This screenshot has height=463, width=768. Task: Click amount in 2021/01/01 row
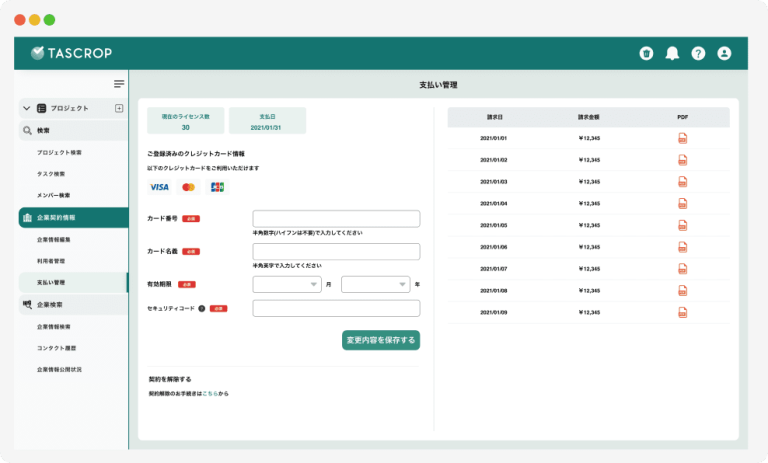pyautogui.click(x=589, y=138)
